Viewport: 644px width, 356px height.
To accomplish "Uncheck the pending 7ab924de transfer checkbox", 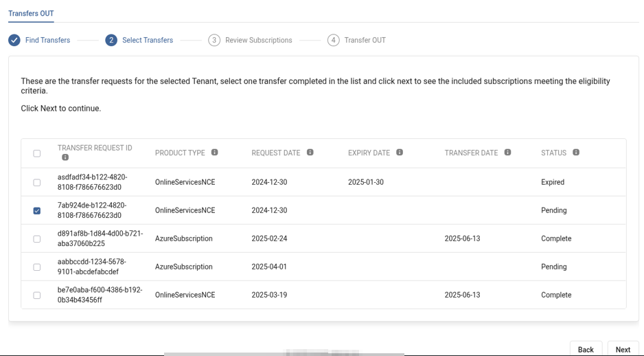I will (37, 211).
